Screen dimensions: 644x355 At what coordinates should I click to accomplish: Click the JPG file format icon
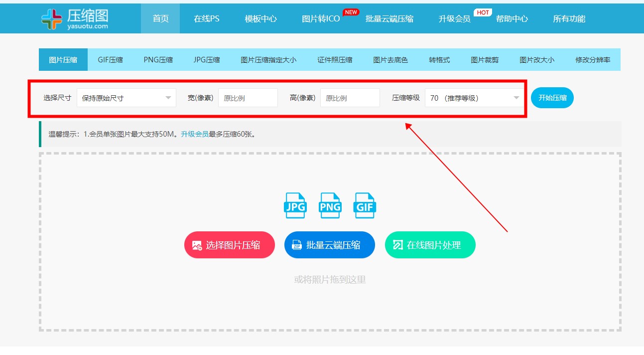(295, 205)
